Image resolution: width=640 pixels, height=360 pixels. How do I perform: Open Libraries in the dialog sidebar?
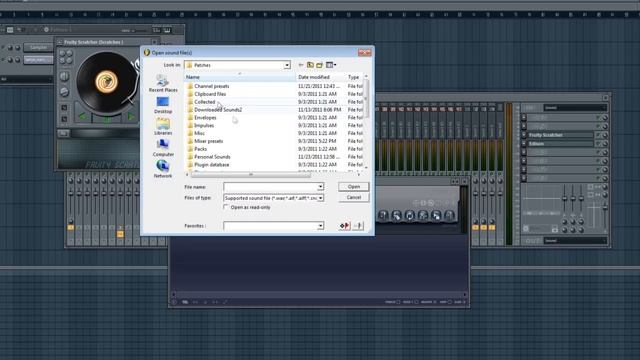coord(163,127)
